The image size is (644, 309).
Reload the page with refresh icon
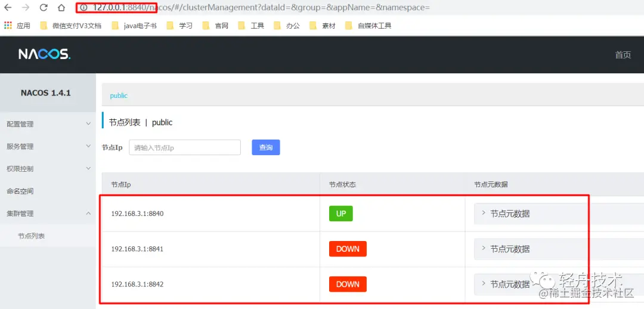coord(44,7)
